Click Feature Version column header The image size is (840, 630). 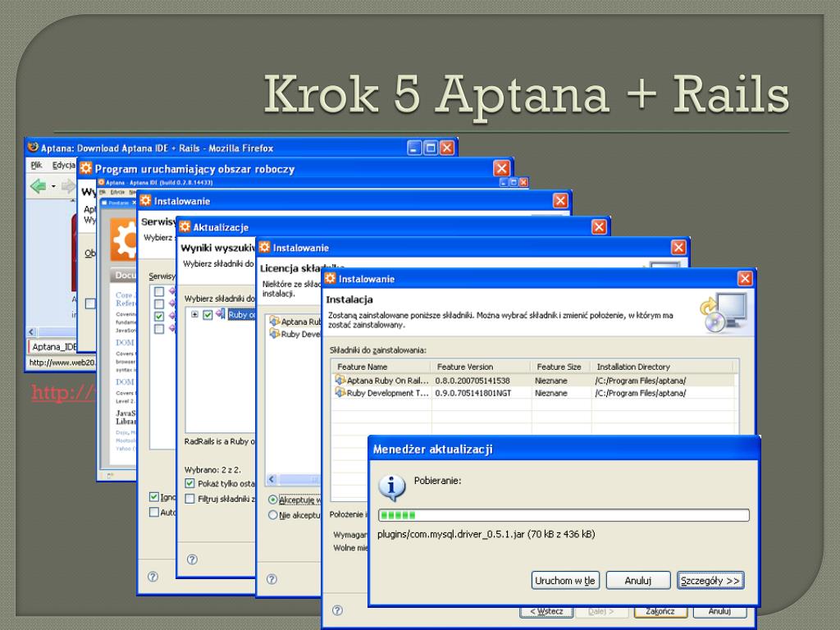(x=481, y=367)
